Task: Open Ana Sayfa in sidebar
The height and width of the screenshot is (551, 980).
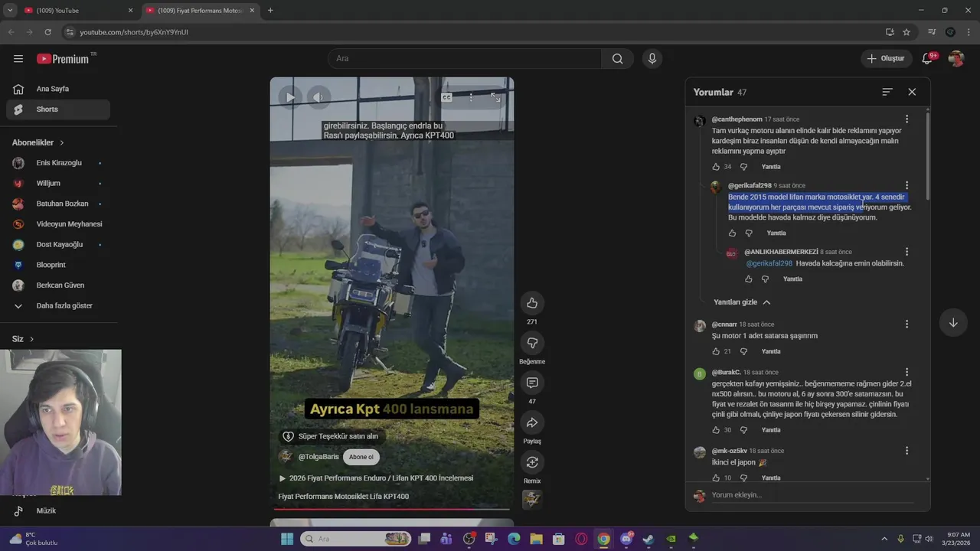Action: coord(58,89)
